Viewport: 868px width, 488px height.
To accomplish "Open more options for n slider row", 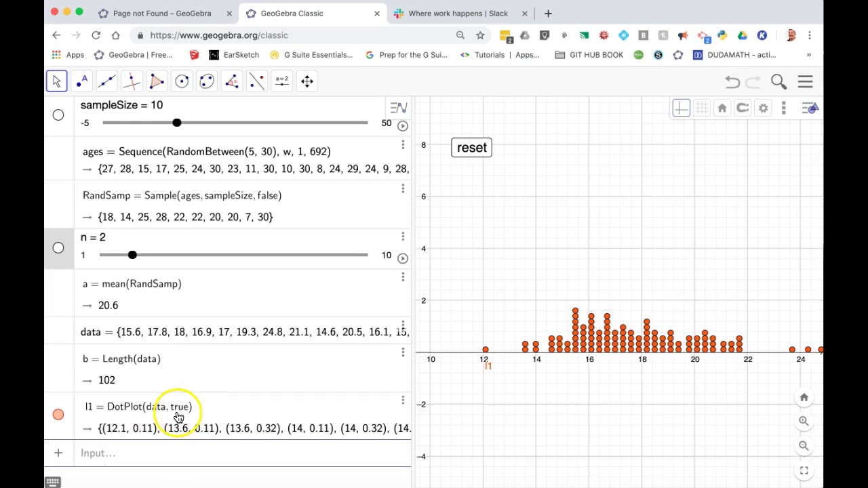I will (403, 237).
